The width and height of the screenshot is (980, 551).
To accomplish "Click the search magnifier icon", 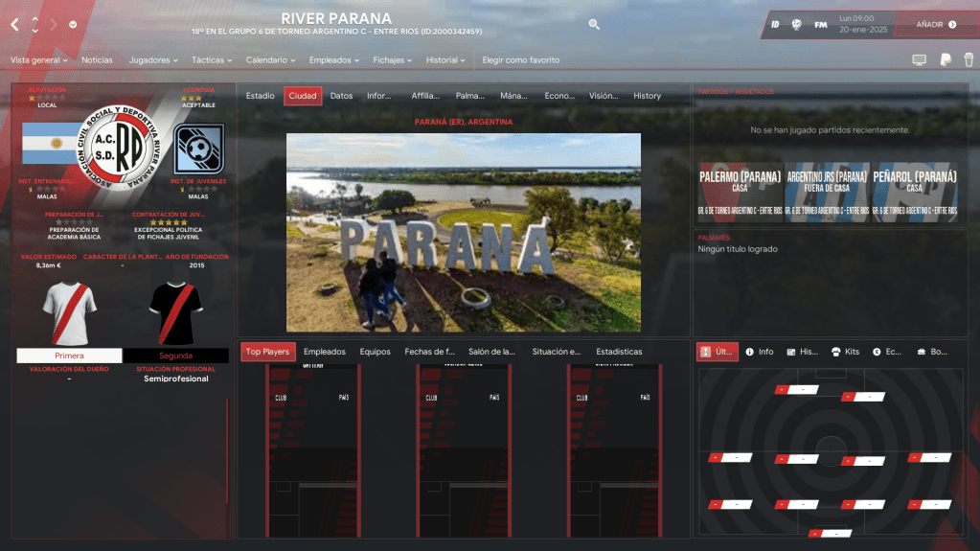I will click(x=594, y=24).
